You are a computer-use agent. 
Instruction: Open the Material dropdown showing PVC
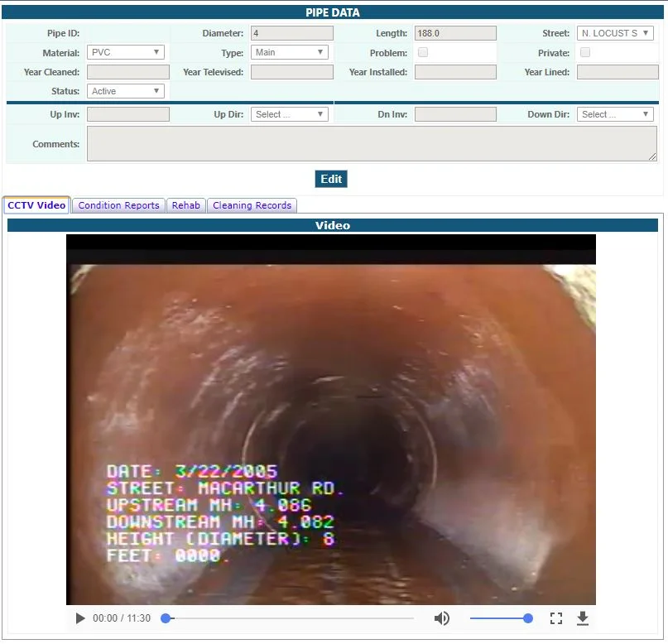(125, 52)
